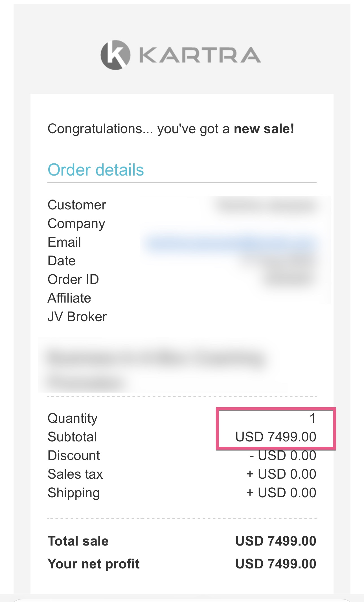Click the Sales tax amount value
The height and width of the screenshot is (602, 364).
coord(281,474)
